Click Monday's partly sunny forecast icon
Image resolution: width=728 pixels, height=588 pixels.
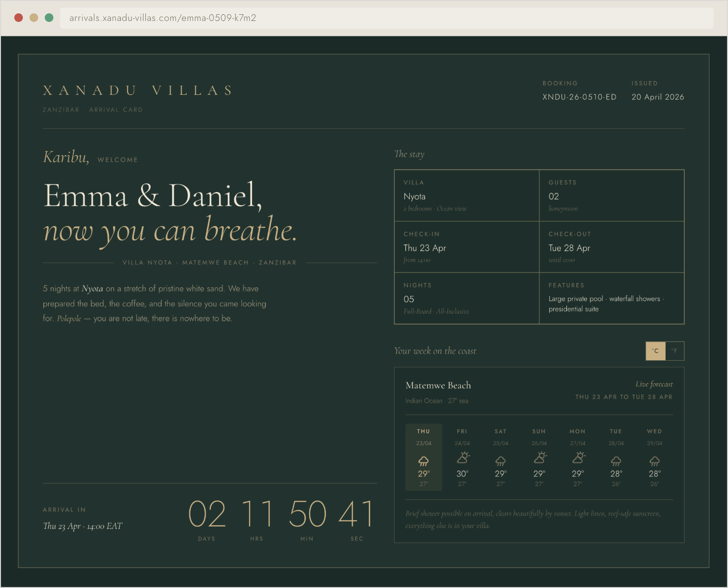point(578,458)
